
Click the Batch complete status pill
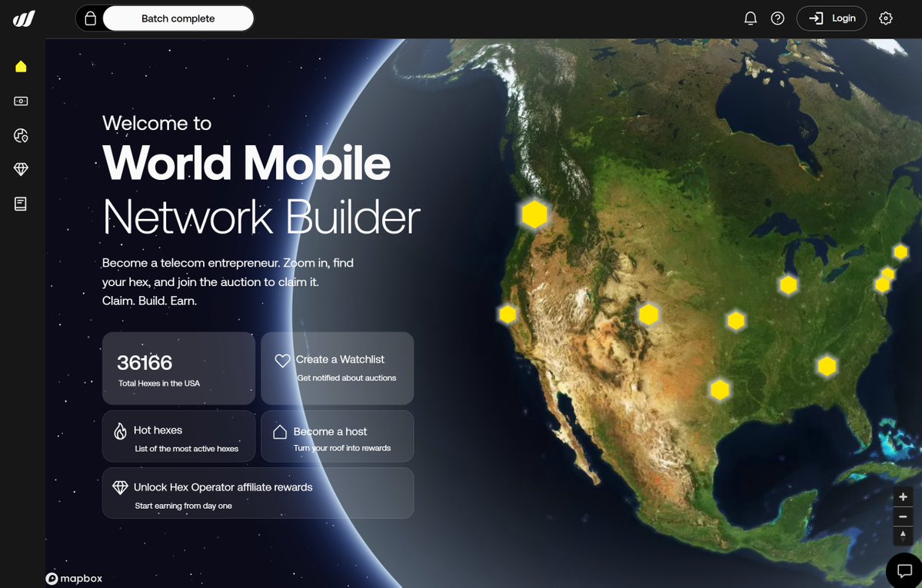pyautogui.click(x=178, y=17)
